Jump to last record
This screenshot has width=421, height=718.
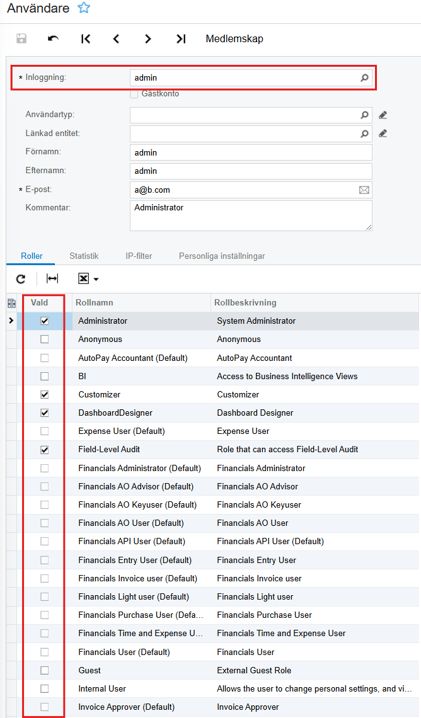(181, 39)
